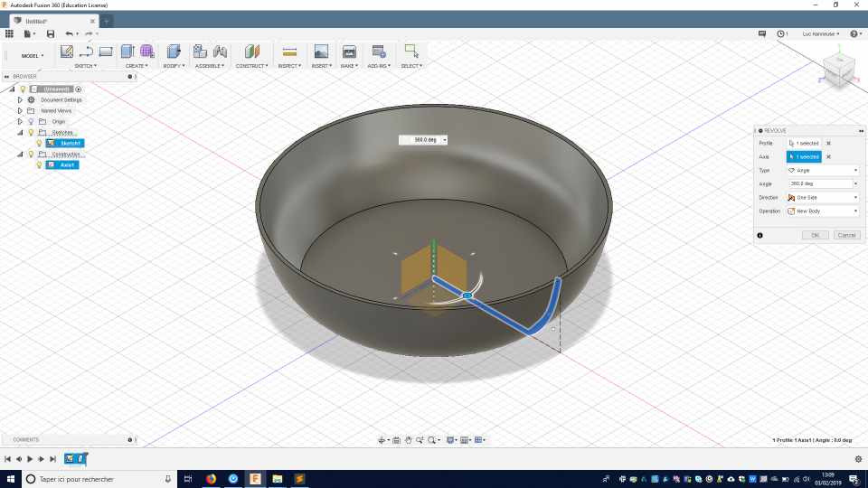
Task: Toggle visibility bulb of Axis1
Action: pos(39,164)
